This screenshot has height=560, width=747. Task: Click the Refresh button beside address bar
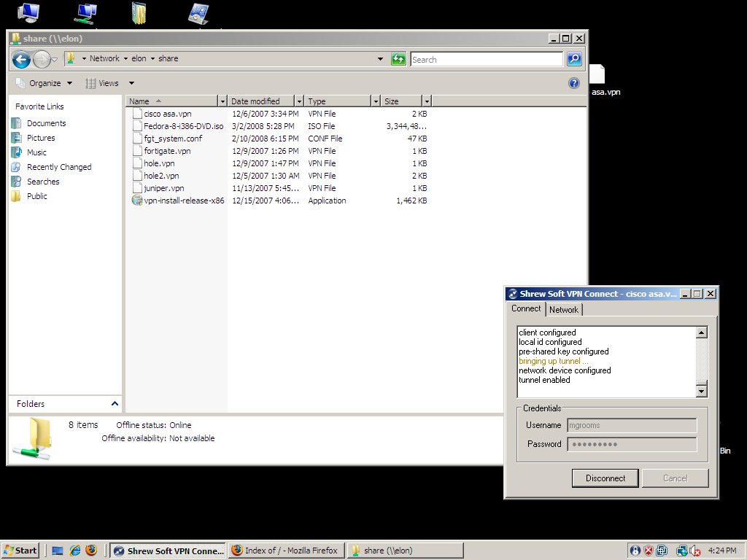(x=398, y=59)
